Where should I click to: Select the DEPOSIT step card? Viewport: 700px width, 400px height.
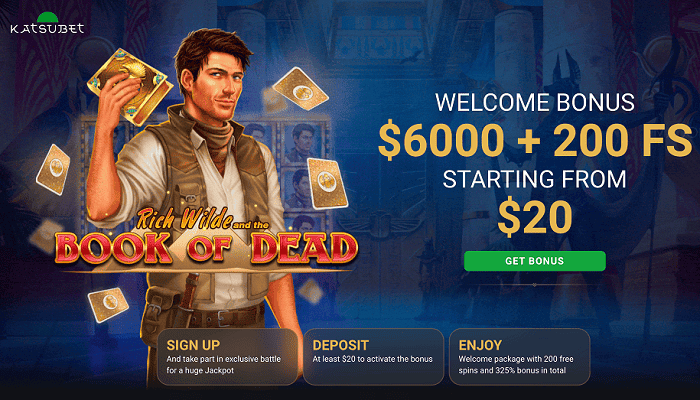pos(373,357)
